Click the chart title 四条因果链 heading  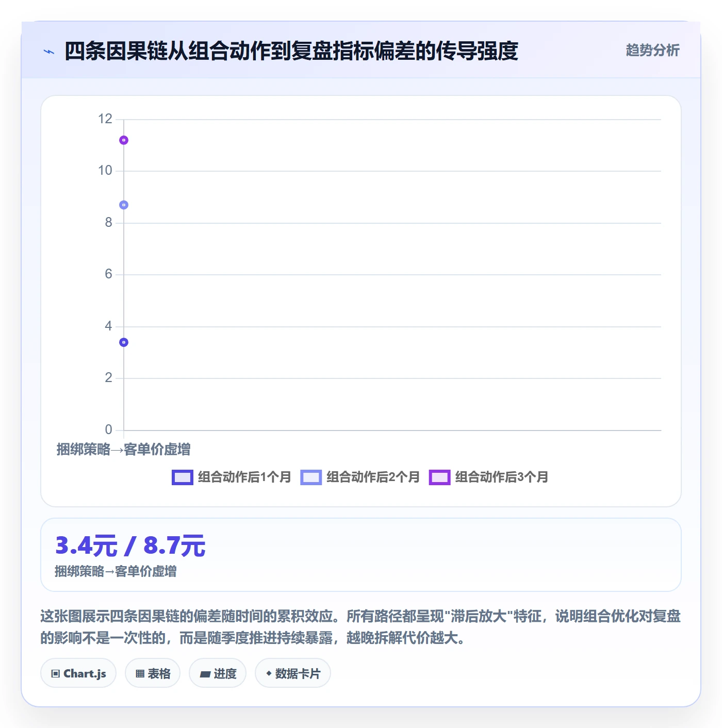pyautogui.click(x=291, y=51)
